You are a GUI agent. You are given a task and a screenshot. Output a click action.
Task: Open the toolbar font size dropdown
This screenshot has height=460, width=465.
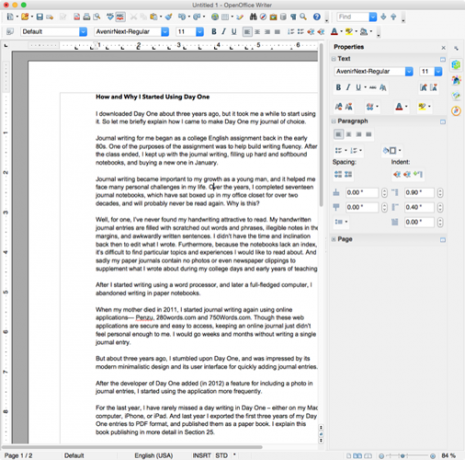200,32
